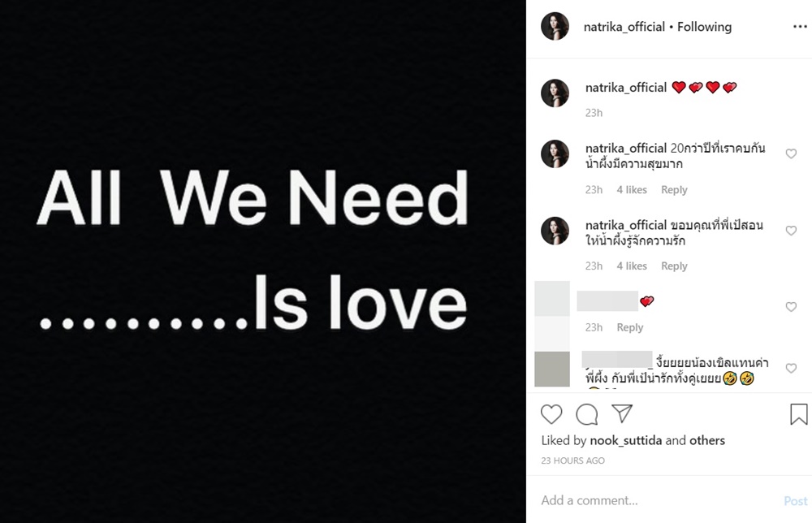Like comment about 20 years together
This screenshot has height=523, width=812.
(x=791, y=153)
